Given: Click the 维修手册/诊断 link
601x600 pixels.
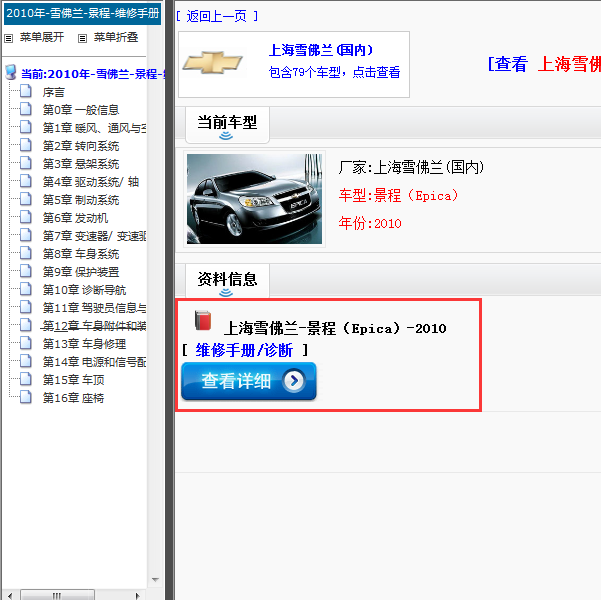Looking at the screenshot, I should [x=244, y=350].
